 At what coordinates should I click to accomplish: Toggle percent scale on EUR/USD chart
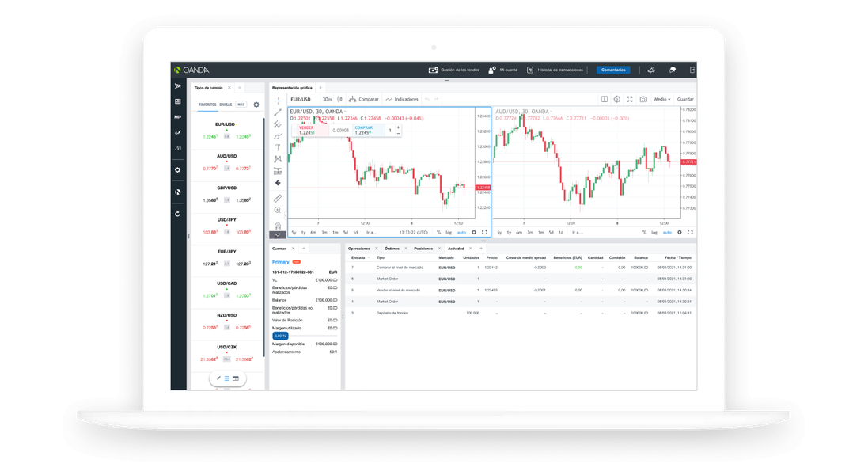(x=438, y=233)
